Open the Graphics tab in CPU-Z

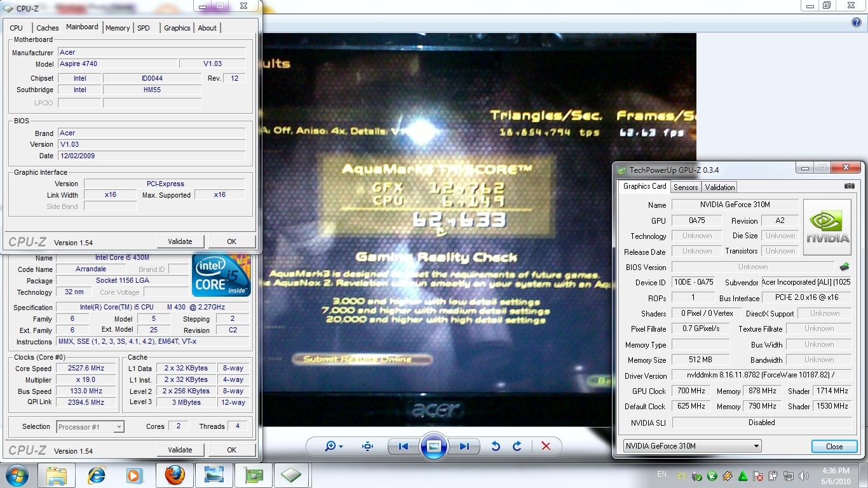click(x=177, y=28)
